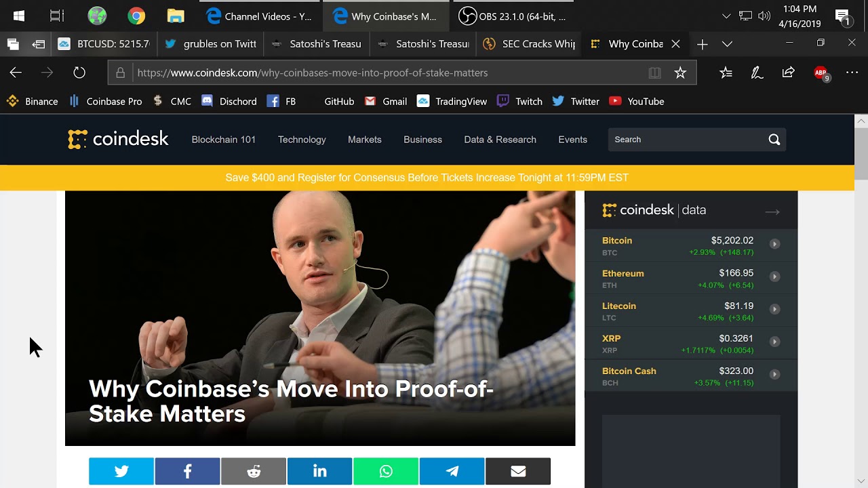Refresh the current page

coord(79,73)
